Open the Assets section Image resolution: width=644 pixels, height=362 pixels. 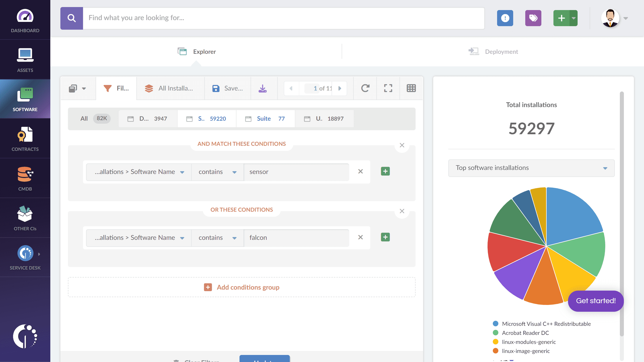25,60
